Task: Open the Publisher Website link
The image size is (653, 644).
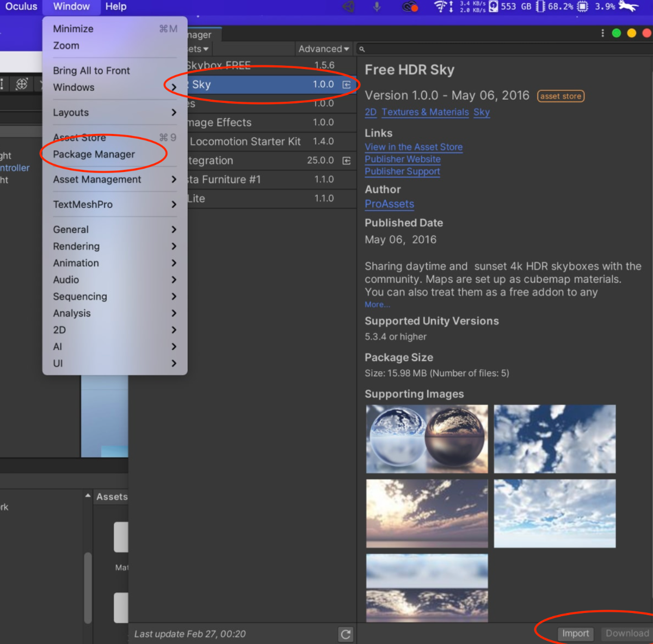Action: click(403, 159)
